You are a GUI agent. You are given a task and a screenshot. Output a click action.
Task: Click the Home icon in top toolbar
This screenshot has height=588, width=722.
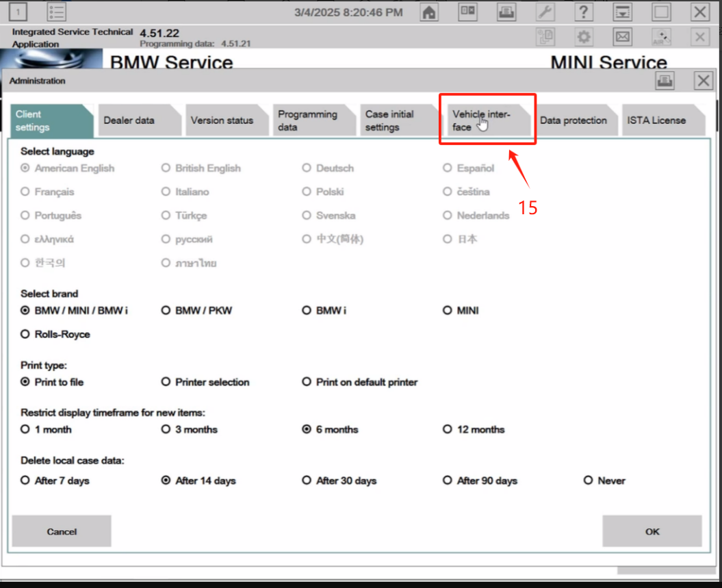pos(429,12)
